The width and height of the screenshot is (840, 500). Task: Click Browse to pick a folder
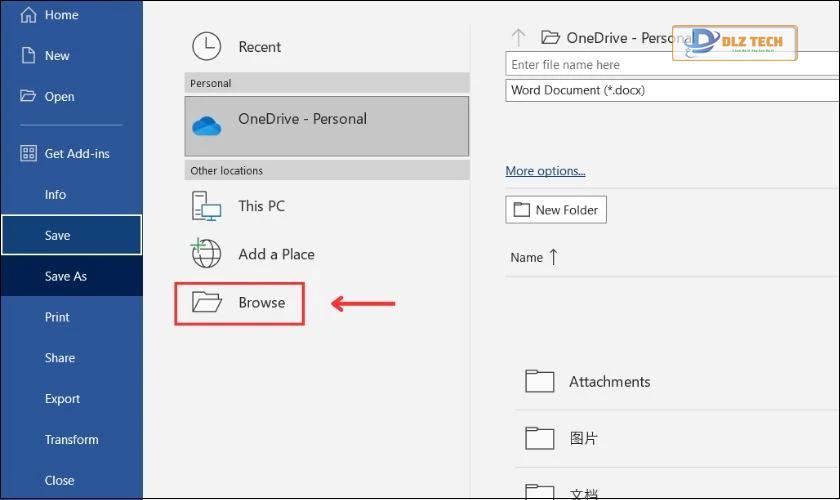239,303
